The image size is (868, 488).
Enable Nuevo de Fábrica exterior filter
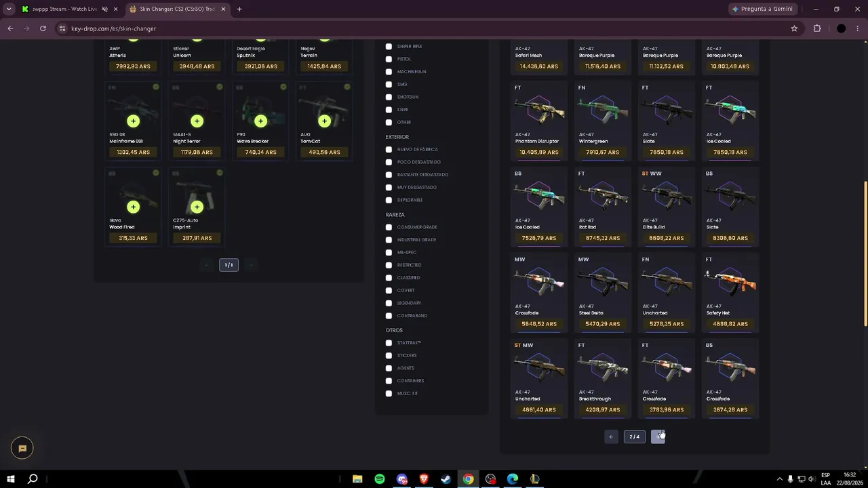389,149
